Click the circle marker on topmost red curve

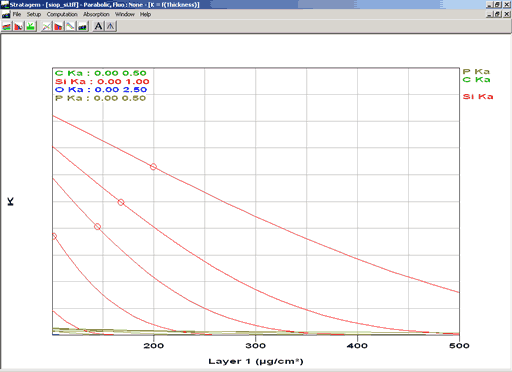[x=153, y=167]
